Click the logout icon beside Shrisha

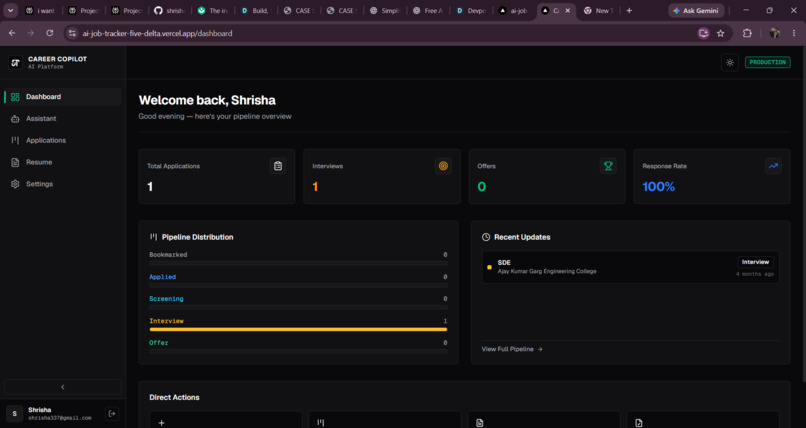pyautogui.click(x=112, y=414)
